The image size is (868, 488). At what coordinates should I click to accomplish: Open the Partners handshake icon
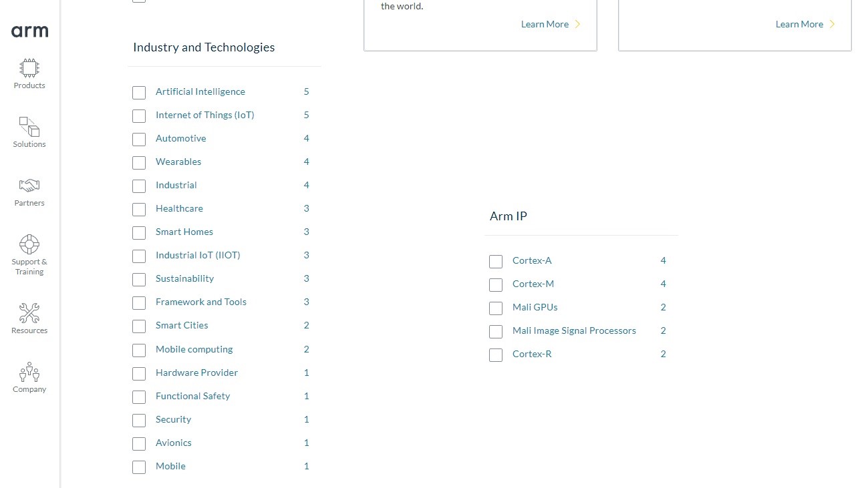click(x=29, y=186)
